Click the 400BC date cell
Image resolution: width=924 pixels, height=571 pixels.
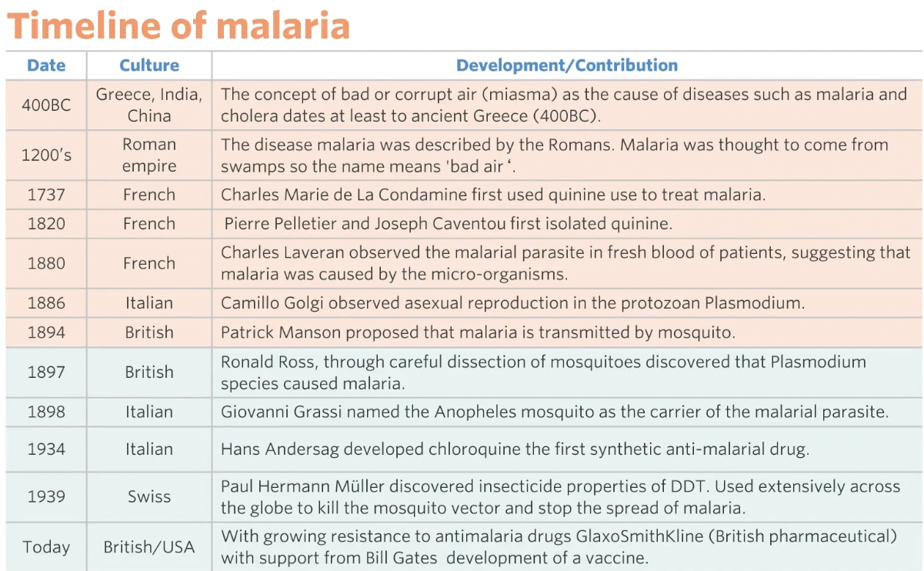[x=46, y=105]
